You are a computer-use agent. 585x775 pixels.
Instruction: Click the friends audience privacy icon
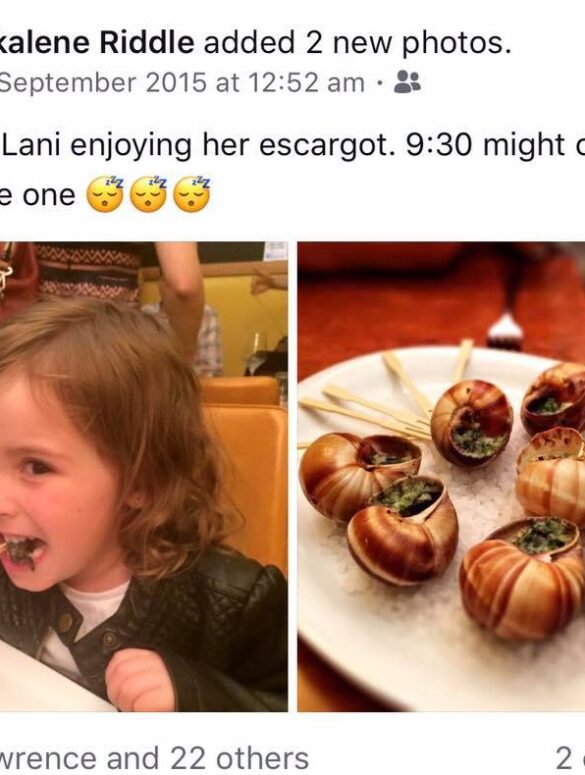(407, 82)
